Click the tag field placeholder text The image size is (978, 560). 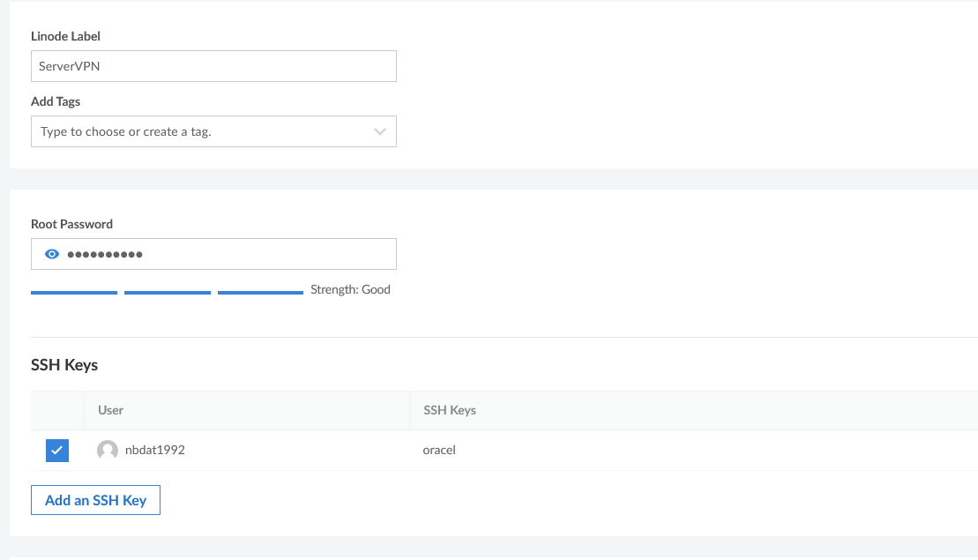[126, 131]
